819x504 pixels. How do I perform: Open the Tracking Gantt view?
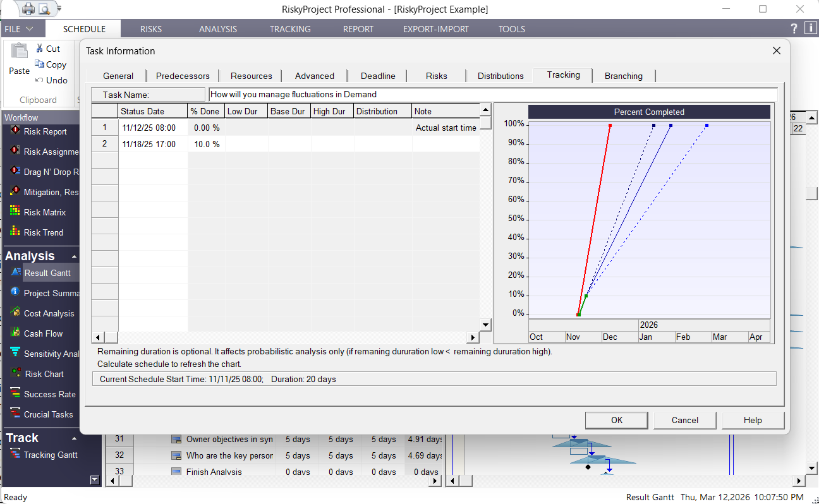click(52, 455)
